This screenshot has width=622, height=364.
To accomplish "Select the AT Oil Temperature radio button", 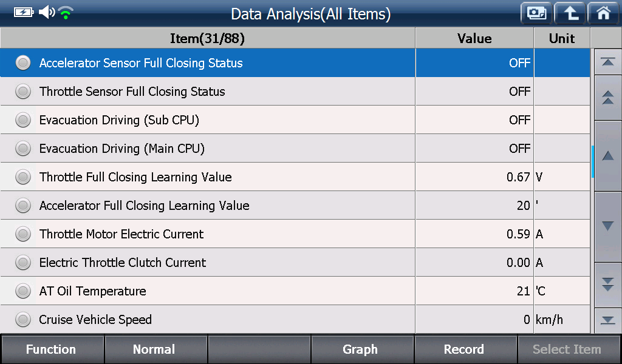I will tap(23, 291).
